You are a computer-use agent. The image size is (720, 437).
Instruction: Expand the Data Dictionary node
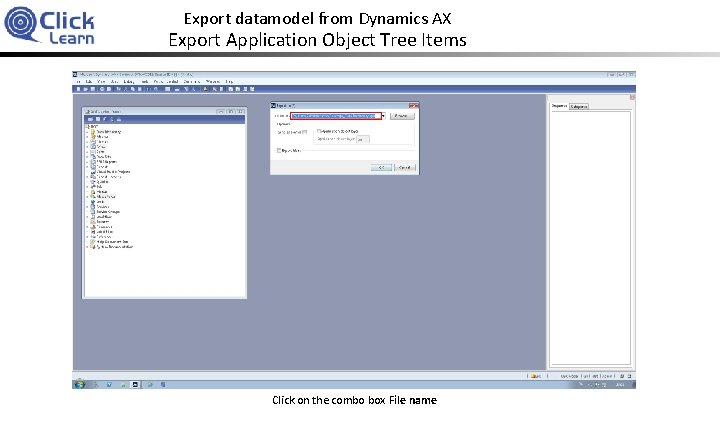click(x=87, y=132)
